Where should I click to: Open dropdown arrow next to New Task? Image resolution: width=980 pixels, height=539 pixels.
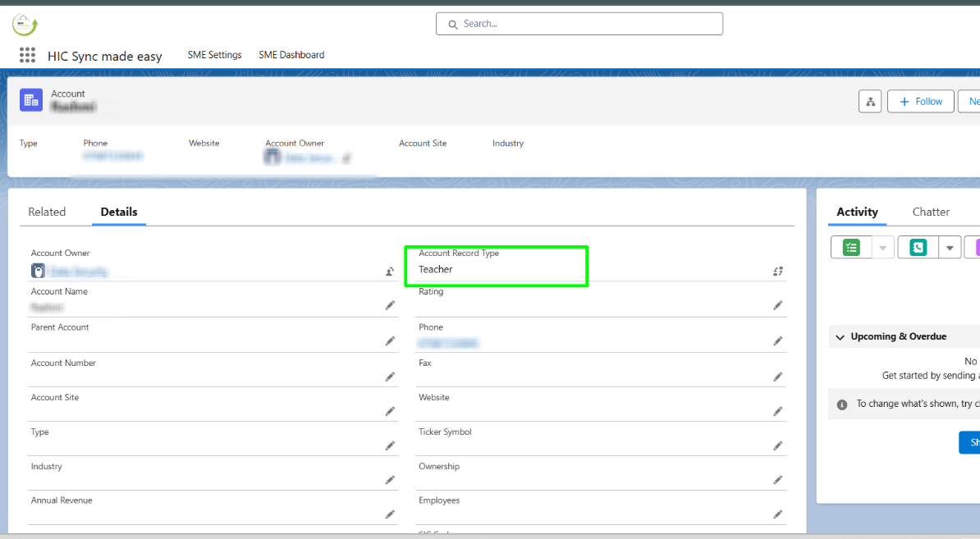(882, 248)
